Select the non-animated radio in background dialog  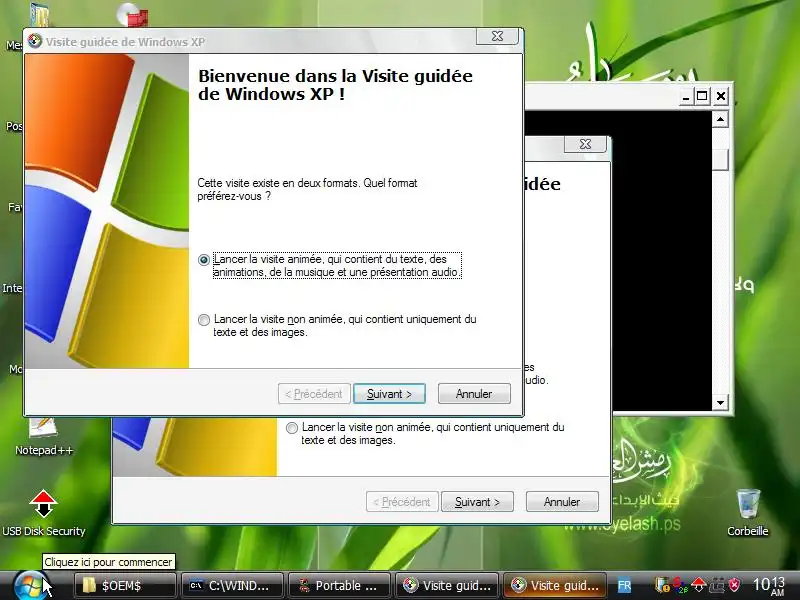(x=292, y=428)
